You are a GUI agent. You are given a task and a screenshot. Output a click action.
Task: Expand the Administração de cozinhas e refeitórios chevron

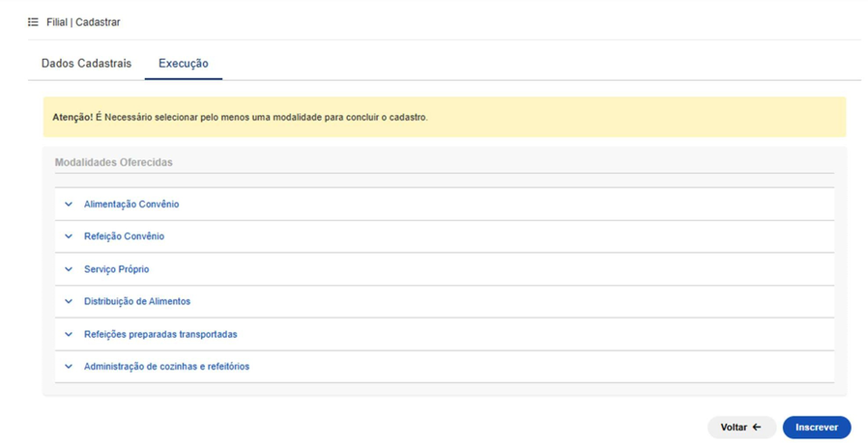[69, 367]
